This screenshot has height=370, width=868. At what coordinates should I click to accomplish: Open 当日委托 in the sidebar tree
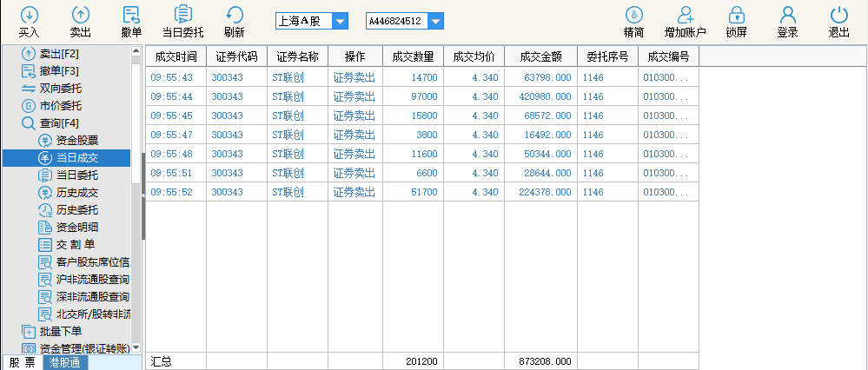[66, 175]
